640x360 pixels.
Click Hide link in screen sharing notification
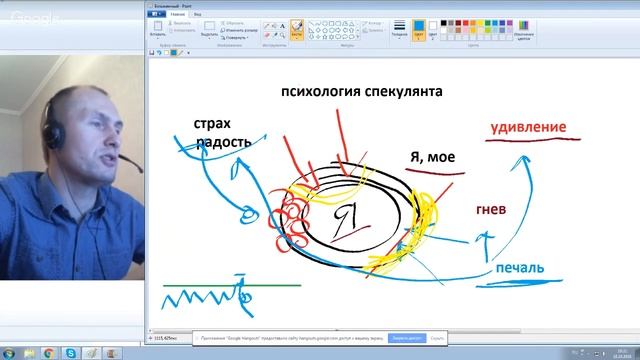(437, 338)
